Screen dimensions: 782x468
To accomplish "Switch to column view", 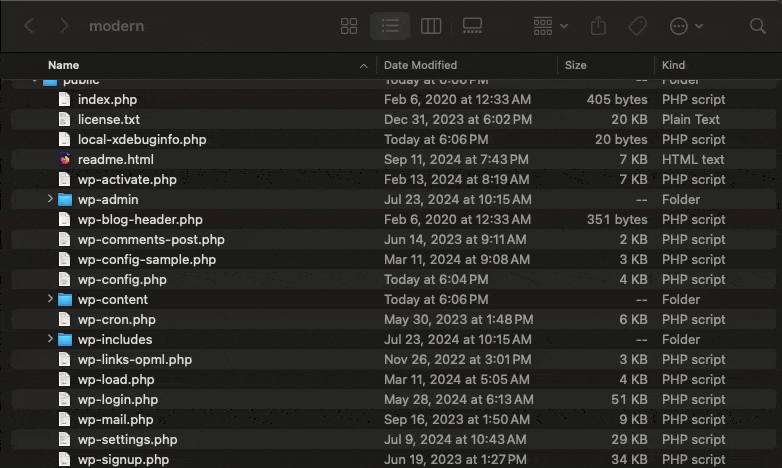I will click(431, 26).
